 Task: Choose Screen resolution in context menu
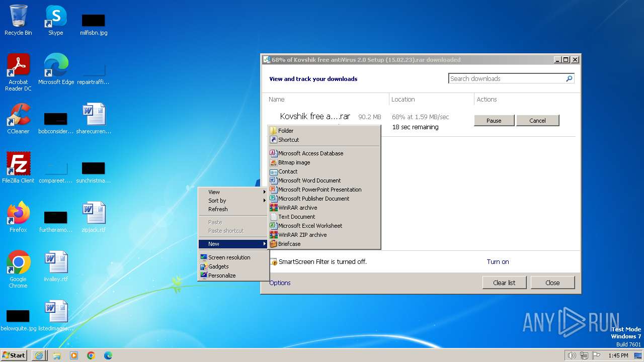pyautogui.click(x=233, y=257)
